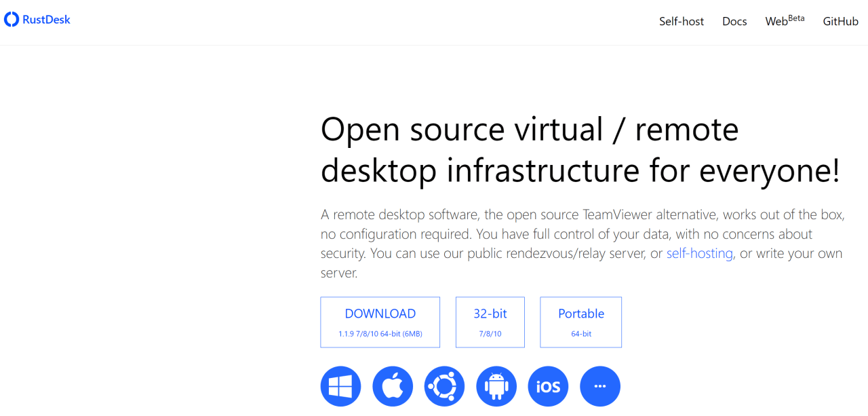Select the iOS platform icon
This screenshot has height=416, width=868.
[548, 386]
